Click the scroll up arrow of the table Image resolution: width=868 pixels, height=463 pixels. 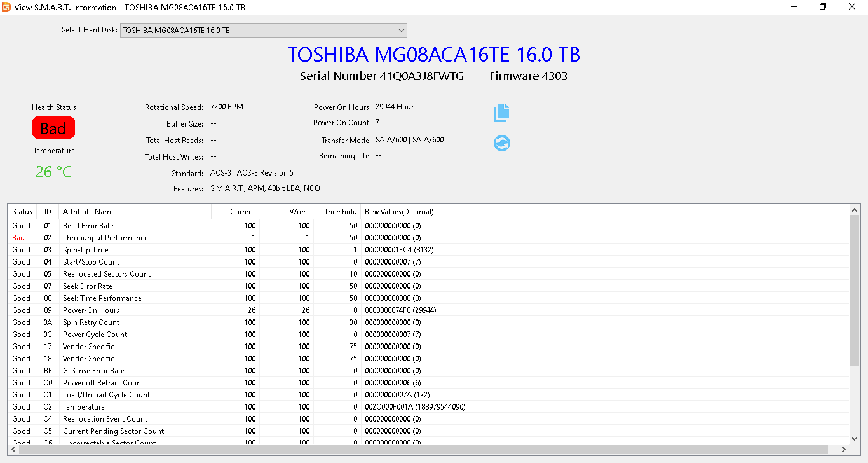(855, 209)
